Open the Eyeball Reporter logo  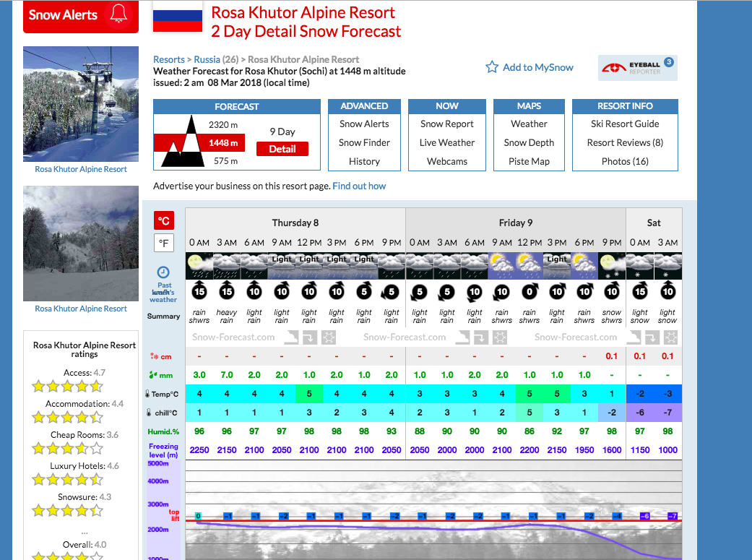(x=637, y=68)
